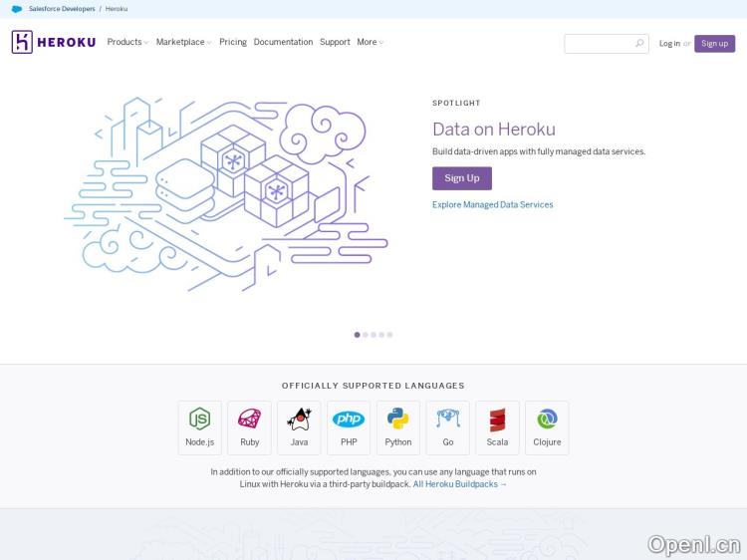The image size is (747, 560).
Task: Open Documentation in the navigation
Action: 283,42
